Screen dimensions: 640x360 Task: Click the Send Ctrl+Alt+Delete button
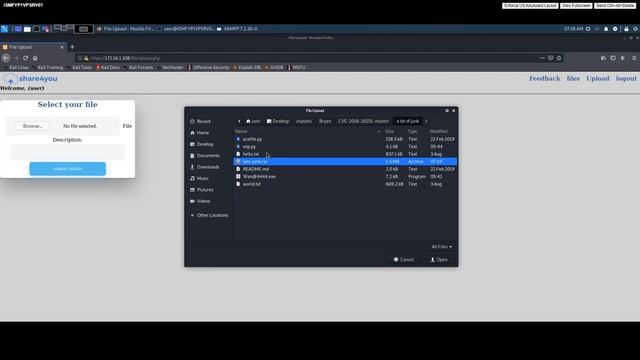[x=615, y=6]
